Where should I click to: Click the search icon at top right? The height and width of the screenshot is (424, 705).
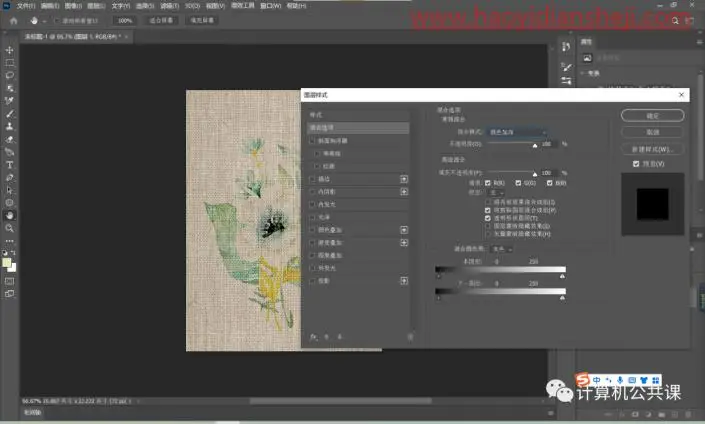(675, 21)
